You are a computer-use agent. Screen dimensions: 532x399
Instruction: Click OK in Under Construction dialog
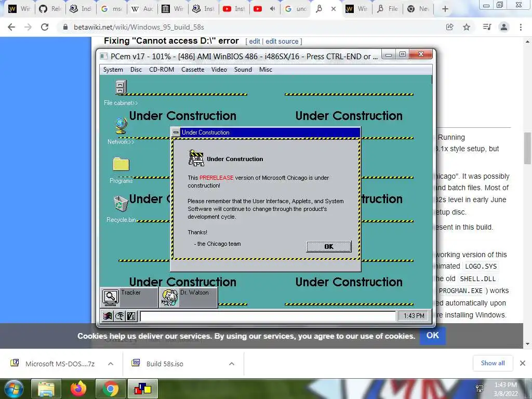(x=329, y=246)
